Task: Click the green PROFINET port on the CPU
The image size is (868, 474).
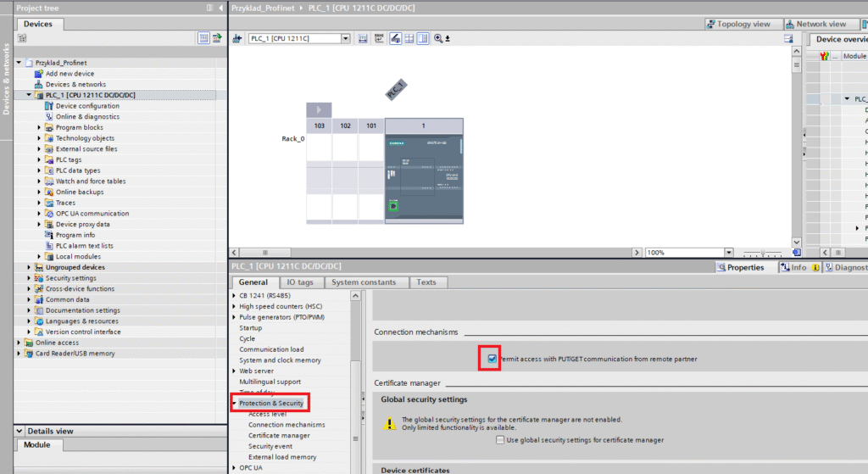Action: tap(393, 205)
